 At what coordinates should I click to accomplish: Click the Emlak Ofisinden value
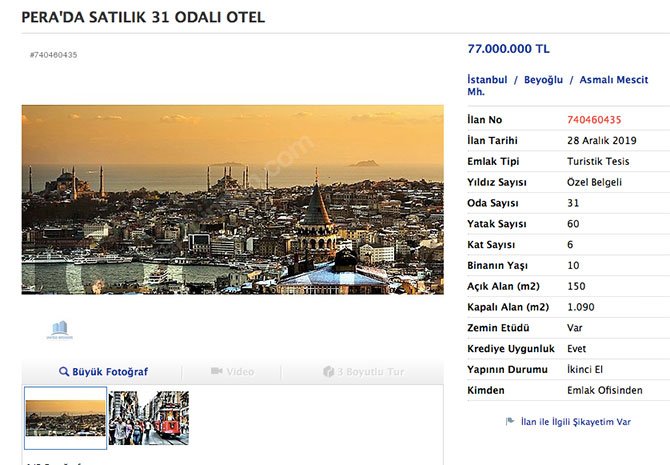click(605, 390)
